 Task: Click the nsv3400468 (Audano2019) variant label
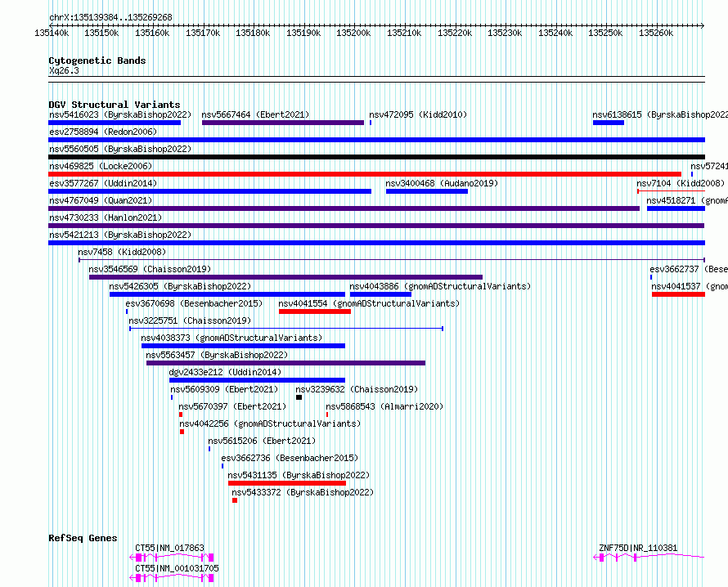pos(442,183)
